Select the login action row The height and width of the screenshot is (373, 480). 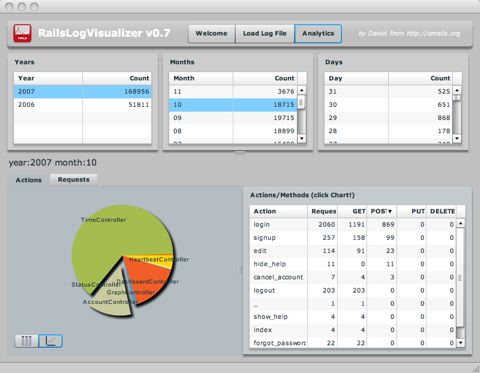(353, 224)
